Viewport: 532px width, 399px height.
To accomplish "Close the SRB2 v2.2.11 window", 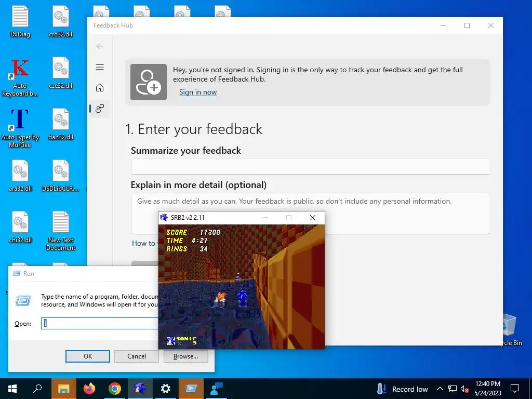I will coord(312,218).
